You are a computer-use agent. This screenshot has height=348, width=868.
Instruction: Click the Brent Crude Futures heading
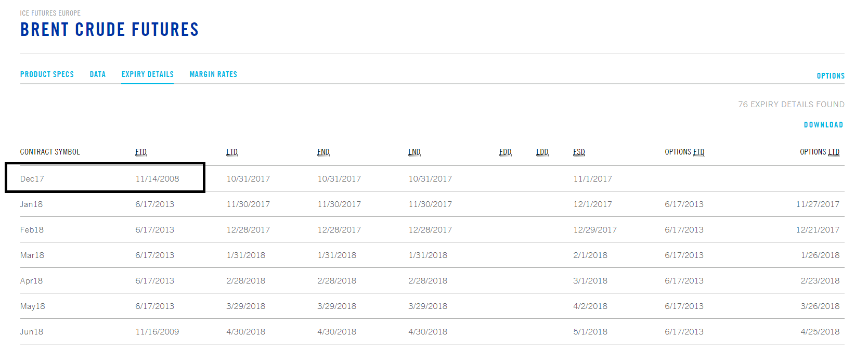pos(109,30)
